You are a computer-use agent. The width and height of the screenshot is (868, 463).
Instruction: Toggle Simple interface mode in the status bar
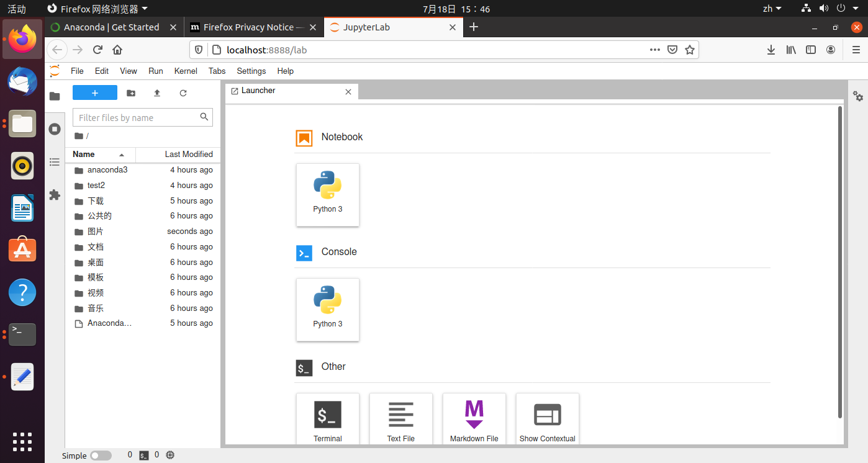[101, 455]
